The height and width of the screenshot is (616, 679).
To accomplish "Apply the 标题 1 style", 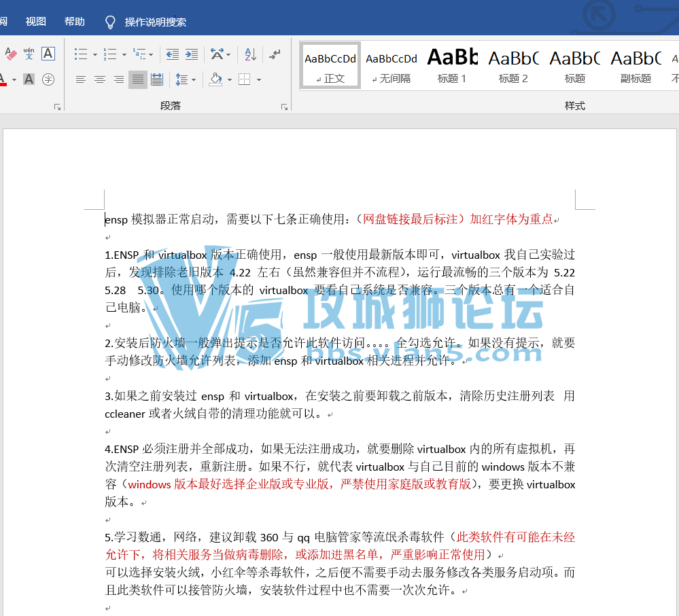I will click(x=452, y=66).
